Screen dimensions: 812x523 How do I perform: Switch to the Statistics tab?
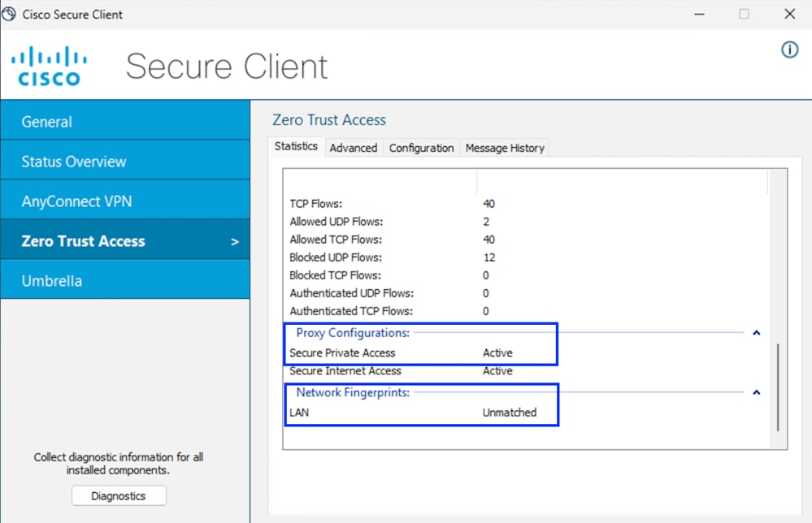coord(296,146)
